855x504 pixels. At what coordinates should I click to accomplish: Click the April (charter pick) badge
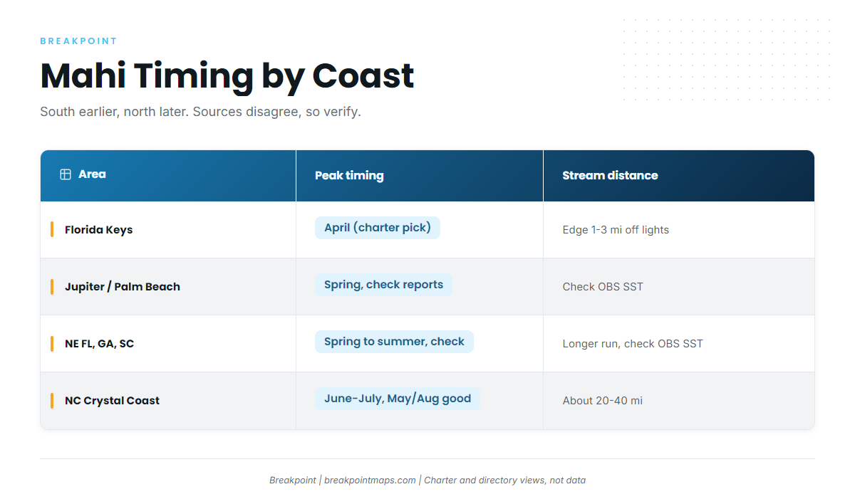coord(378,228)
